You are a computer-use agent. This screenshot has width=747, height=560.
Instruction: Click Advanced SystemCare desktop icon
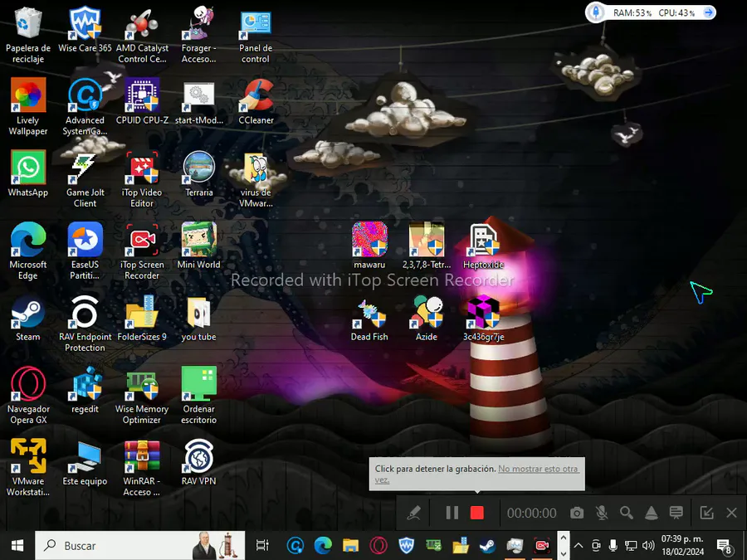click(85, 107)
